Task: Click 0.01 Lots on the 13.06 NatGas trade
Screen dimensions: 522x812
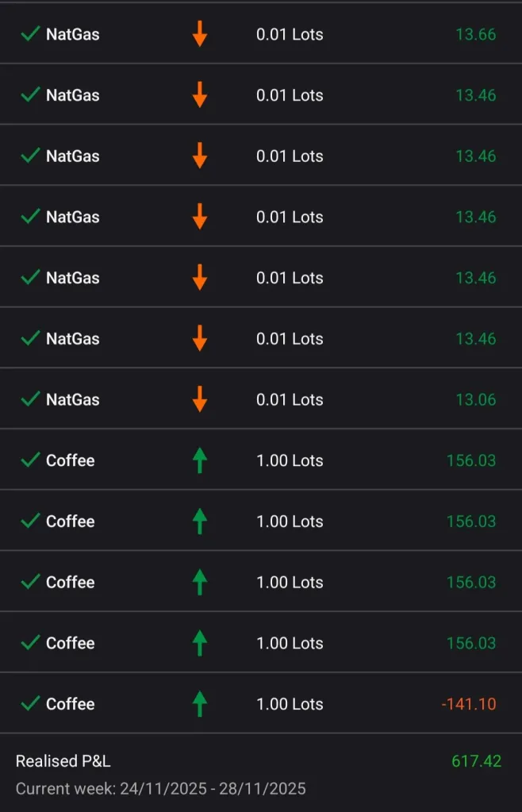Action: tap(290, 399)
